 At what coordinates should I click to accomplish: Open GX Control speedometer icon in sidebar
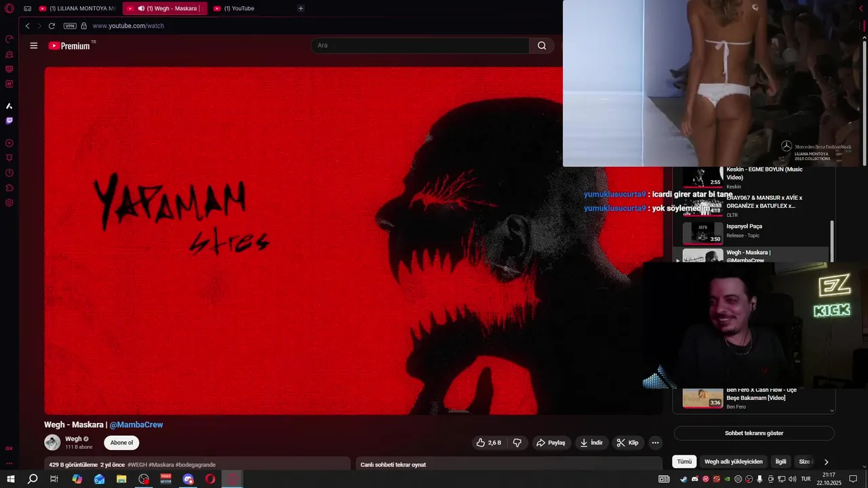click(x=9, y=39)
